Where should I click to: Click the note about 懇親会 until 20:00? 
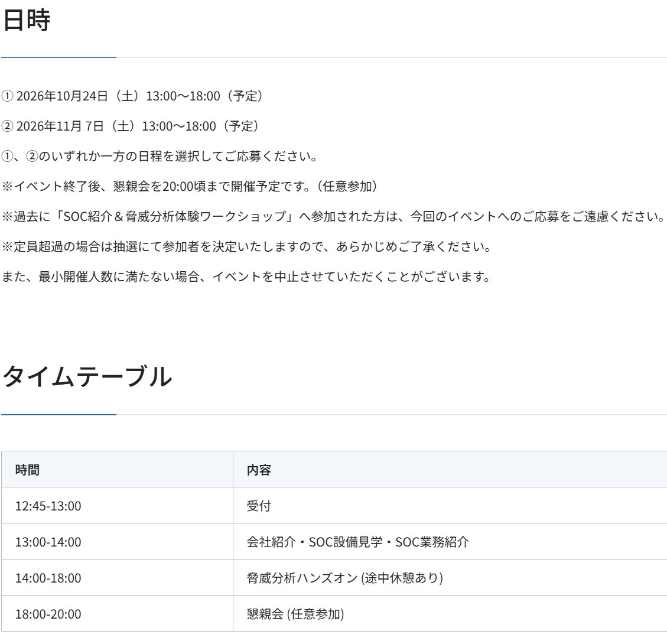[189, 186]
